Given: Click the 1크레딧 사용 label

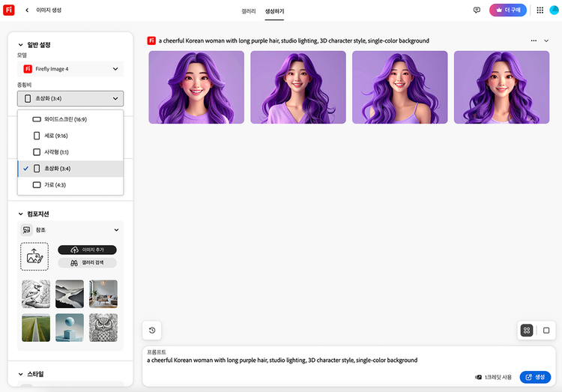Looking at the screenshot, I should (x=498, y=377).
